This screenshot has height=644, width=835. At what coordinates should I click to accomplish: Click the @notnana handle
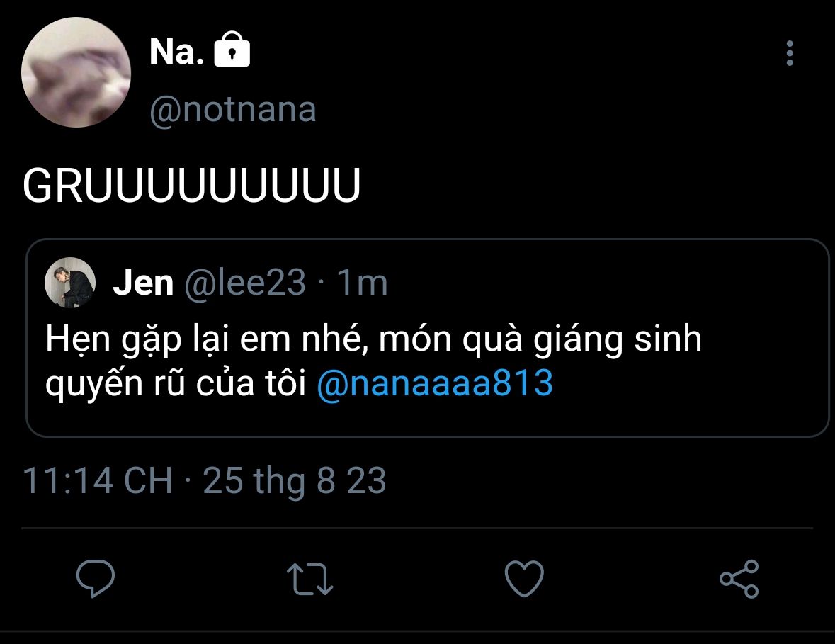[x=233, y=111]
